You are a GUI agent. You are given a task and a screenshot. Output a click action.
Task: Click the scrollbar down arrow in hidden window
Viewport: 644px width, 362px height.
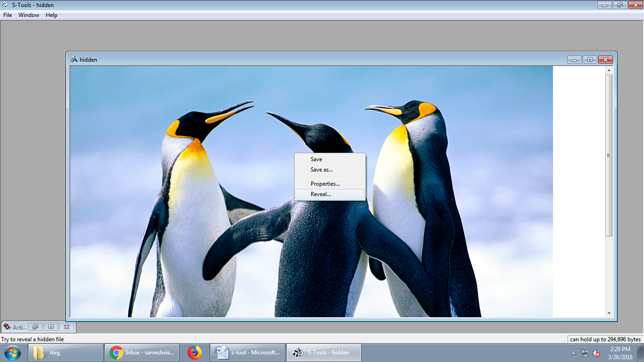click(x=609, y=313)
